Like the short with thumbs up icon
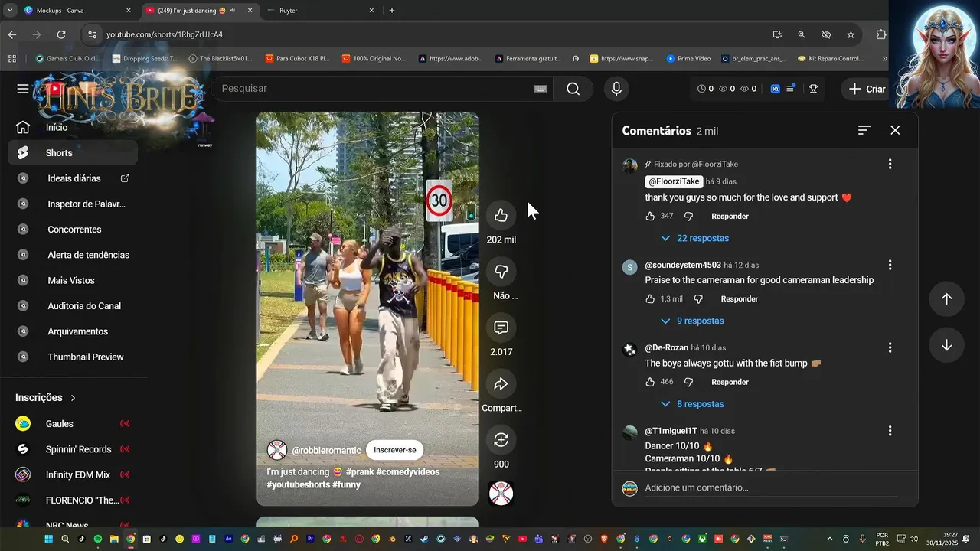The height and width of the screenshot is (551, 980). [x=501, y=215]
